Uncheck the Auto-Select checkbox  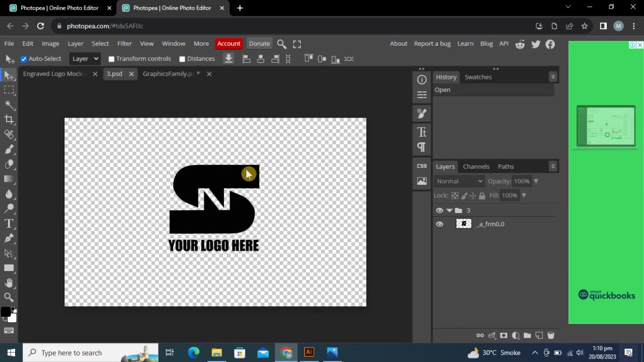tap(24, 59)
